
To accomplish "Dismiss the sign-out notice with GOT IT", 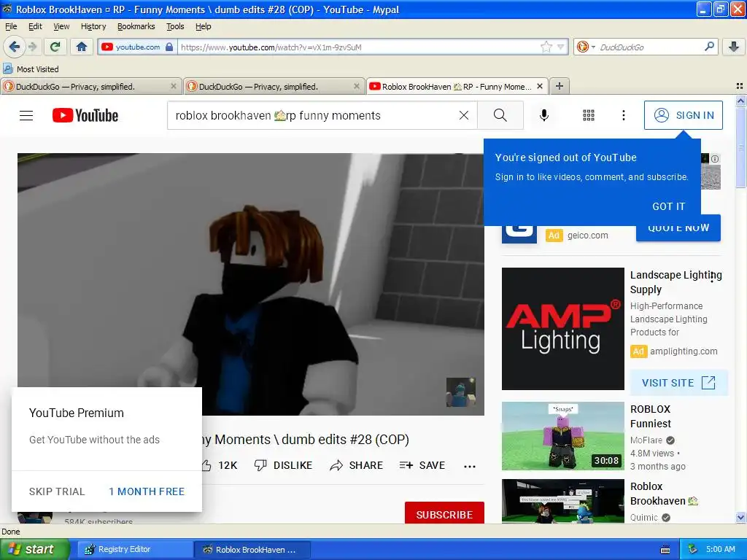I will click(668, 206).
